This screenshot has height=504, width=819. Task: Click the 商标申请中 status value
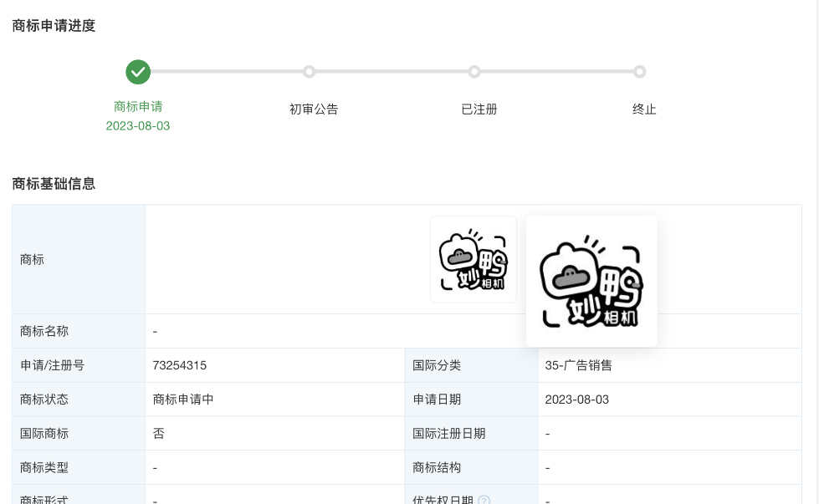(183, 400)
